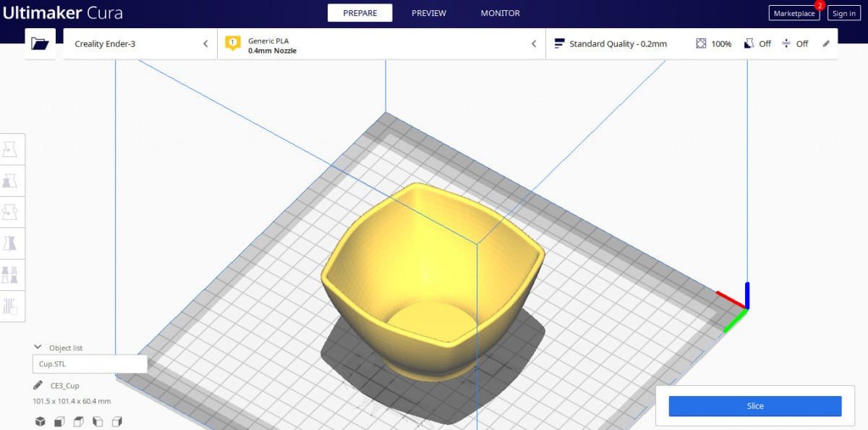Open file using the folder icon
The height and width of the screenshot is (430, 868).
[41, 44]
